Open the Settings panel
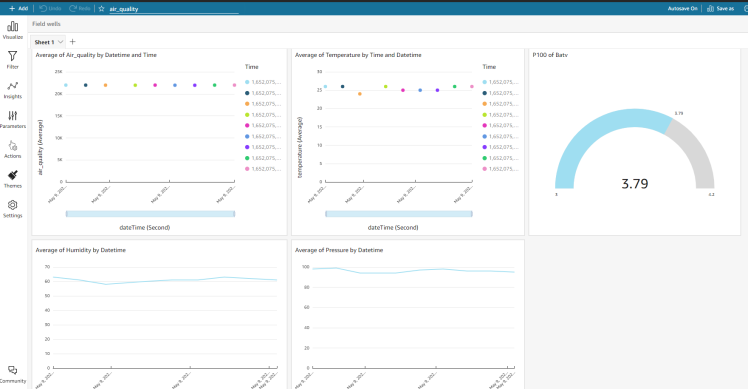The width and height of the screenshot is (748, 389). [13, 209]
